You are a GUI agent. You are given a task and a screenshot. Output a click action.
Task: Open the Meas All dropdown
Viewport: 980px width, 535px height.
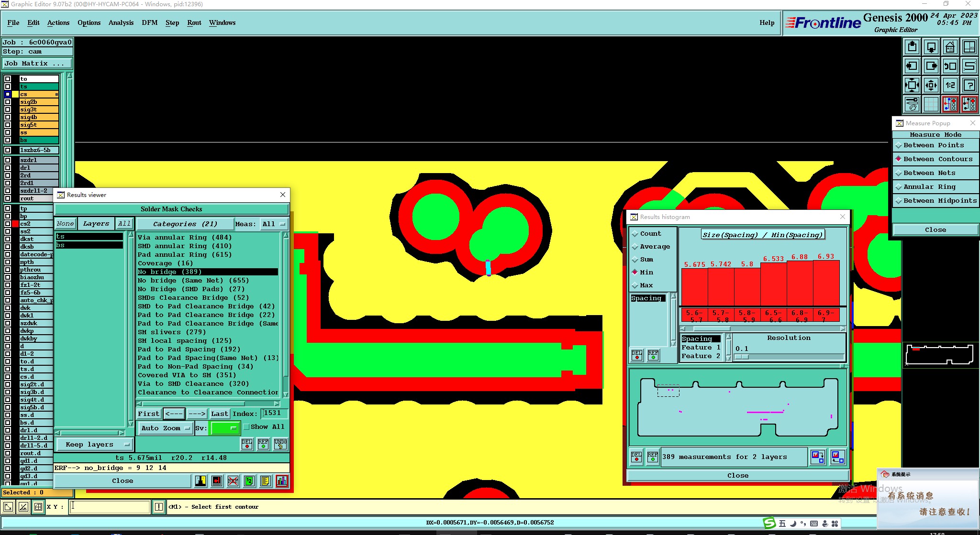[274, 224]
